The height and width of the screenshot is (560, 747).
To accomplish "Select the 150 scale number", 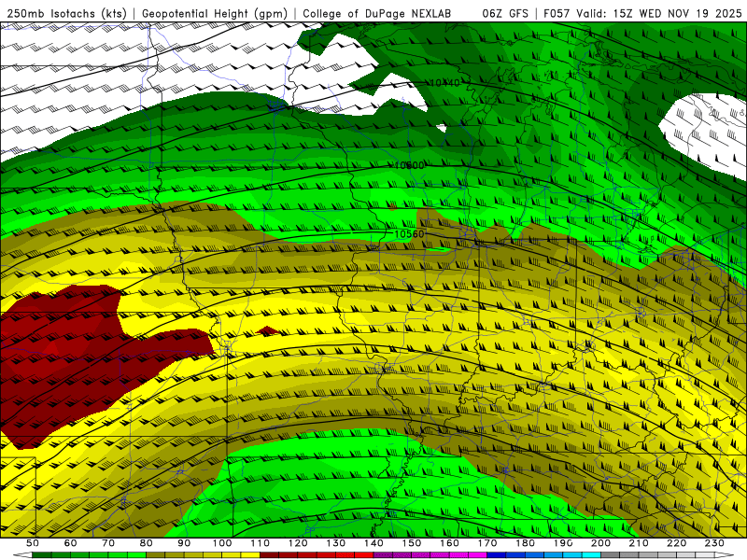I will [x=412, y=543].
